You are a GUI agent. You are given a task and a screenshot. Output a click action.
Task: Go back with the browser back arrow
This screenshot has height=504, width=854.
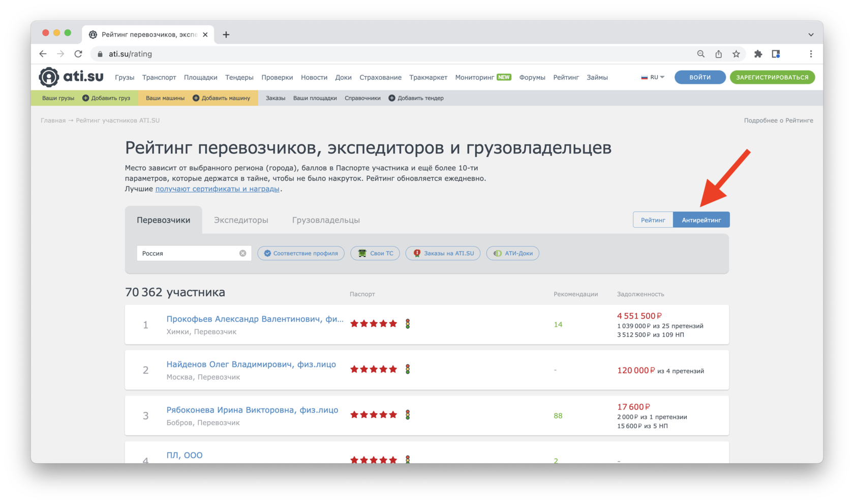click(43, 54)
